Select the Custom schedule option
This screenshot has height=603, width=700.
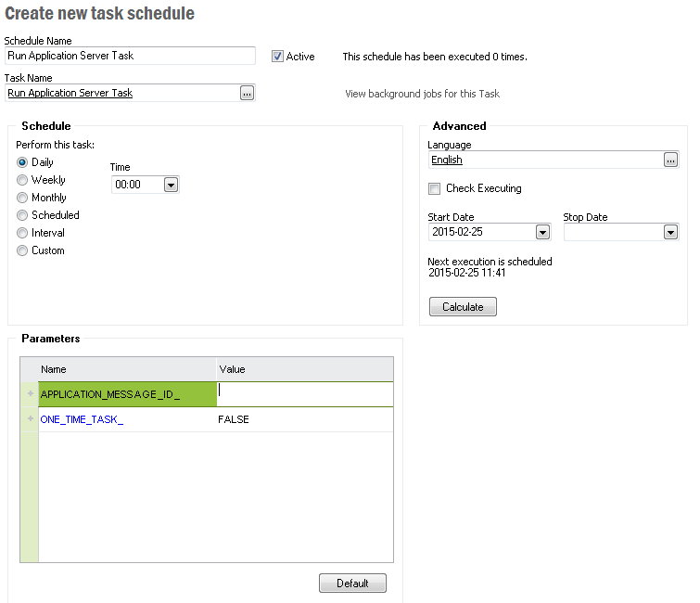[x=22, y=250]
